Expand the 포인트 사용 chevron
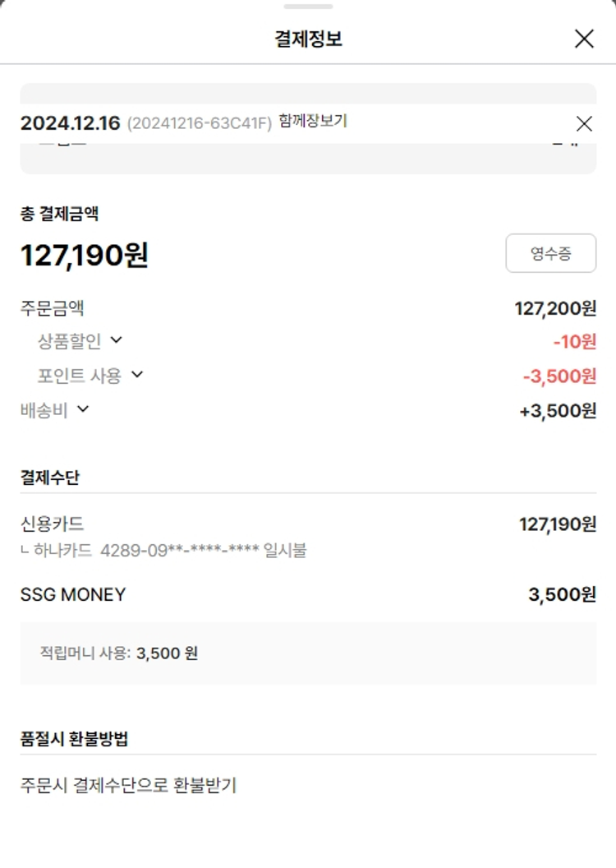The image size is (616, 868). [137, 375]
